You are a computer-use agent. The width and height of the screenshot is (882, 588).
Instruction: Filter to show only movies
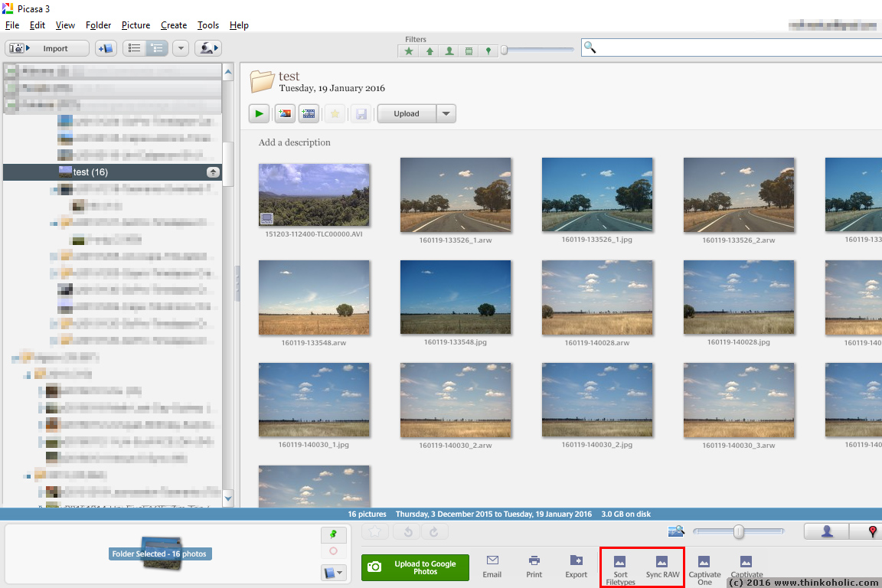[x=469, y=51]
